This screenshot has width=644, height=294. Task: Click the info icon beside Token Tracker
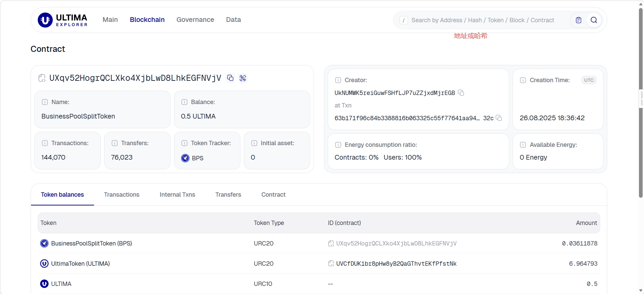click(184, 143)
